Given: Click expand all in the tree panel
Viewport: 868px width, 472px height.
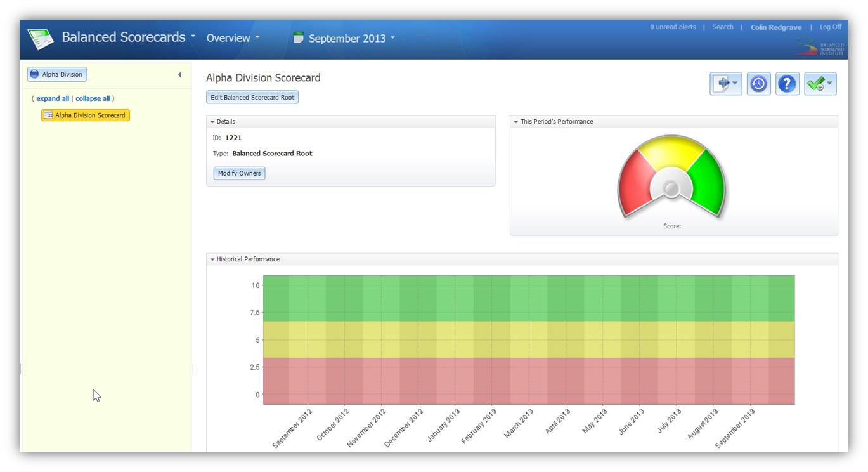Looking at the screenshot, I should pyautogui.click(x=53, y=98).
